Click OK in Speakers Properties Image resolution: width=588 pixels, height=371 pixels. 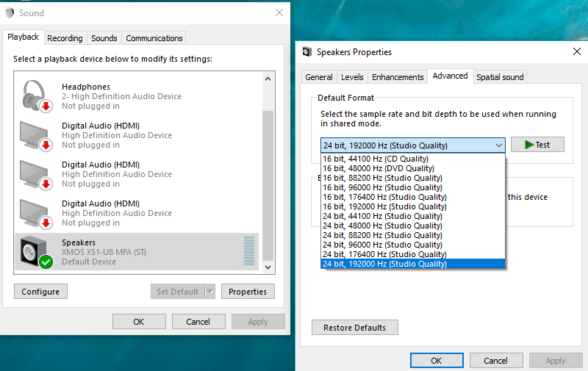[x=437, y=361]
